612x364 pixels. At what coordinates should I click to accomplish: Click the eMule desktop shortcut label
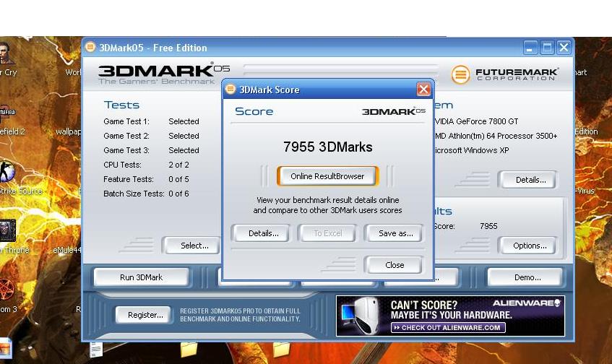tap(67, 250)
